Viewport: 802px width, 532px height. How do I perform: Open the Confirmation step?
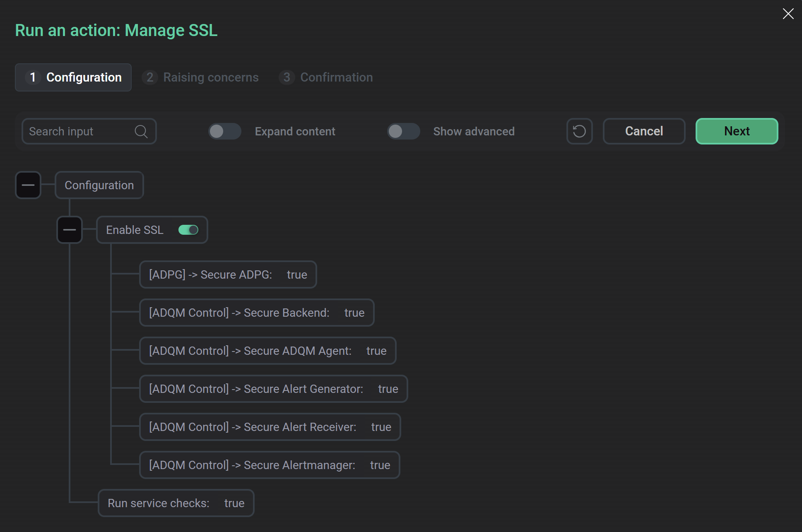[x=326, y=77]
